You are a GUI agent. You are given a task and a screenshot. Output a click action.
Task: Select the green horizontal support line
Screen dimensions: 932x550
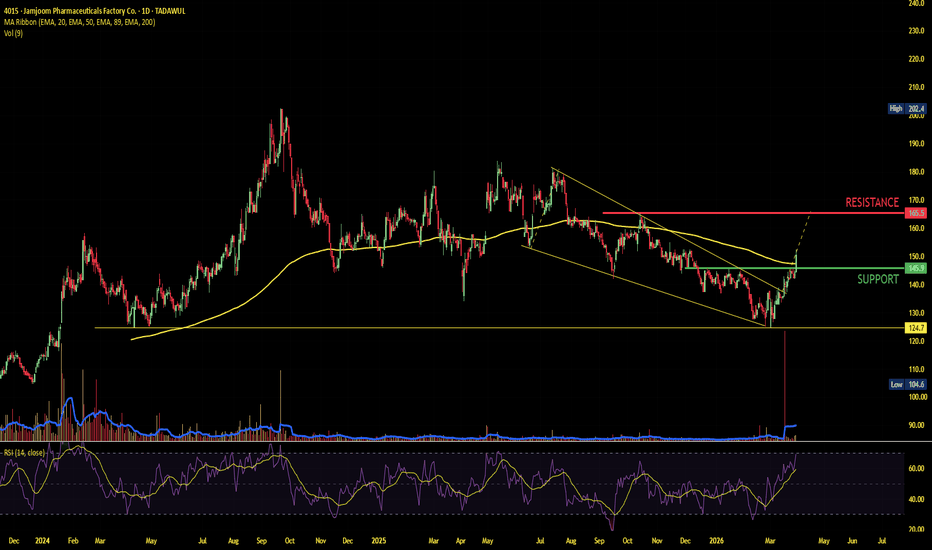pos(840,268)
